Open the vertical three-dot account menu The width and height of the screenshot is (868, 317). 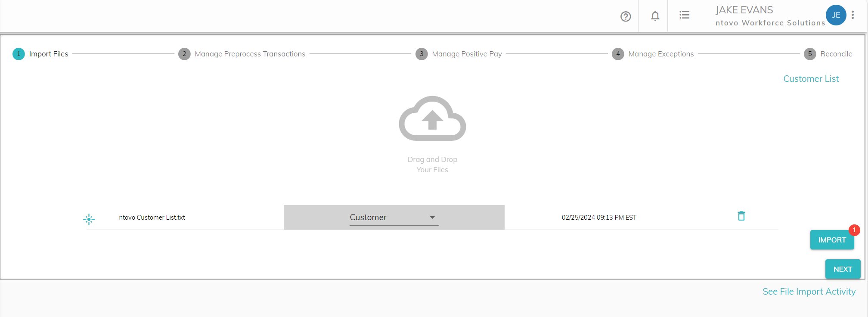[x=852, y=15]
